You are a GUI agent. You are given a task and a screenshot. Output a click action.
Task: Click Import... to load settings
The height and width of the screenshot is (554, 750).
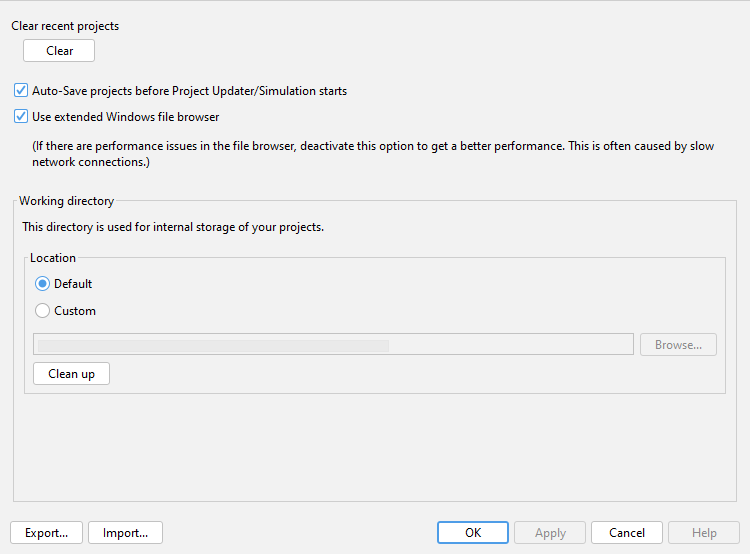coord(125,533)
